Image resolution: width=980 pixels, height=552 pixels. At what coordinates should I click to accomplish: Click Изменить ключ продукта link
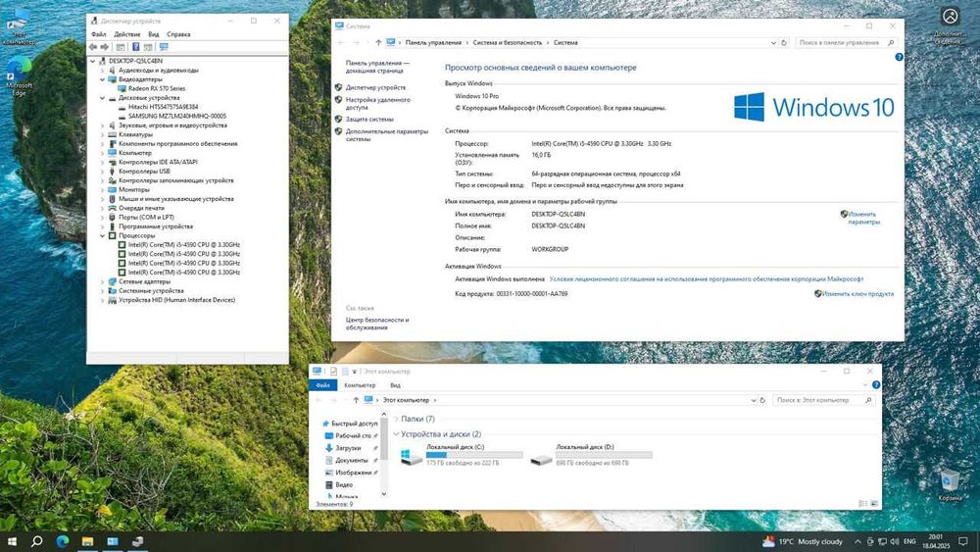(x=857, y=294)
